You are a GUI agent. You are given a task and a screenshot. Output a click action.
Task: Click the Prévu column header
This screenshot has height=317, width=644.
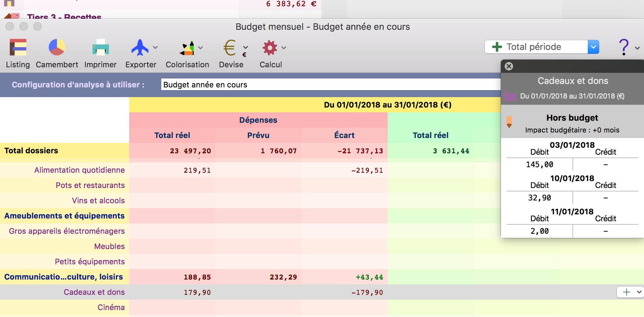(x=258, y=135)
